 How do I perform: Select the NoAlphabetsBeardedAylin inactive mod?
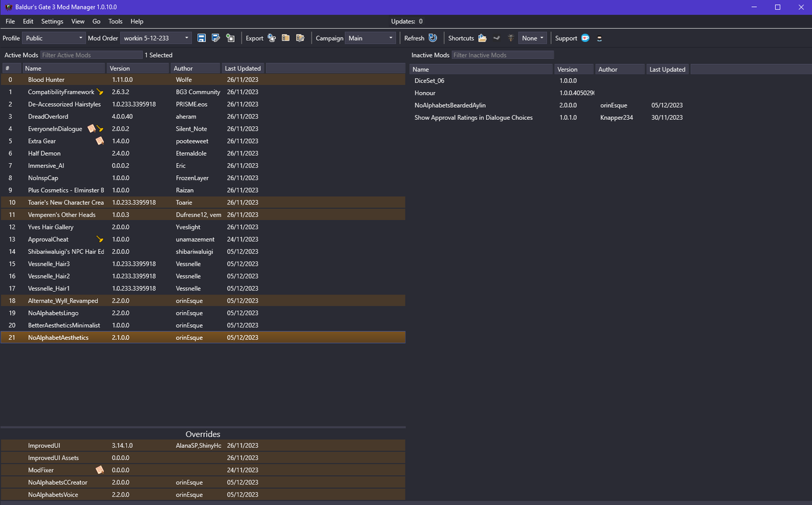610,105
